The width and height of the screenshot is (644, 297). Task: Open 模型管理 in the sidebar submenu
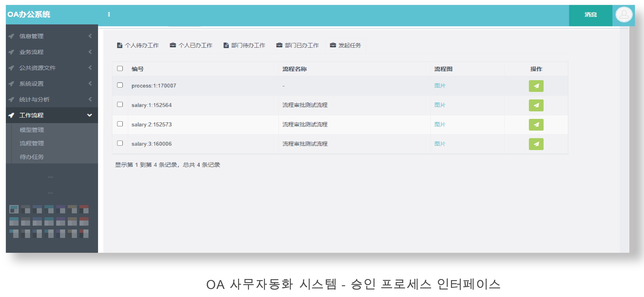click(x=32, y=130)
